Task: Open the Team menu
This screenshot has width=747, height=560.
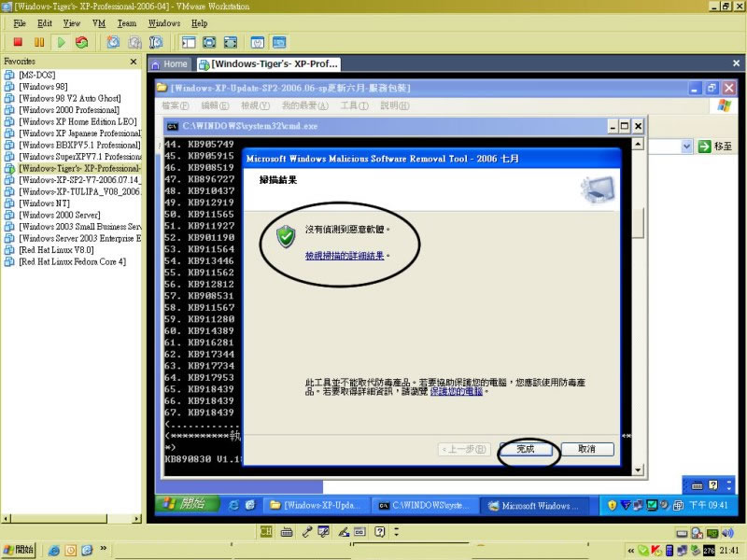Action: [127, 23]
